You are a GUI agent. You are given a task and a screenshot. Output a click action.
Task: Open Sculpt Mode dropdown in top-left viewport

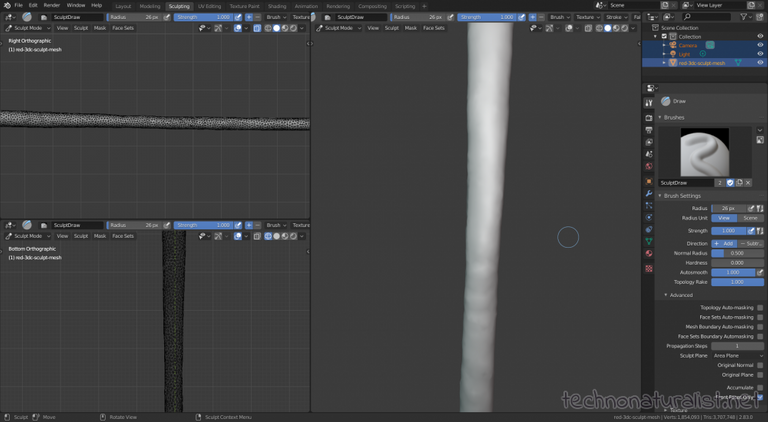[28, 28]
